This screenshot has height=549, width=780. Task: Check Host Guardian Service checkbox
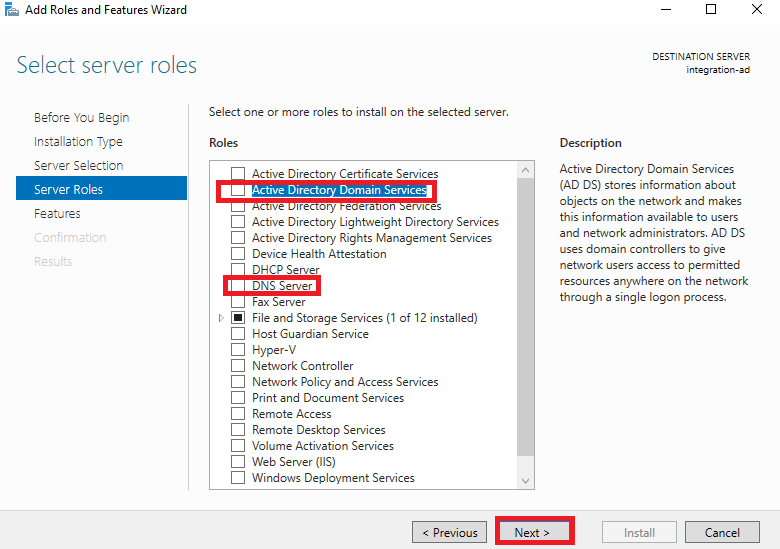click(238, 334)
